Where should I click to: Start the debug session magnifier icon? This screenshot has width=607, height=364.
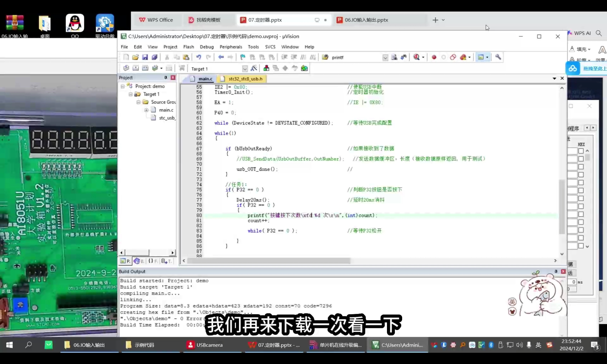pyautogui.click(x=416, y=57)
